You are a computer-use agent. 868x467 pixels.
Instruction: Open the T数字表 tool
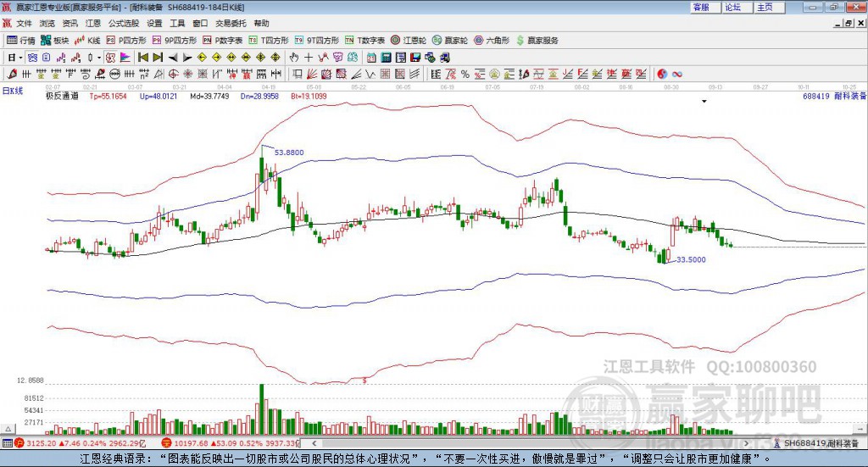[364, 41]
